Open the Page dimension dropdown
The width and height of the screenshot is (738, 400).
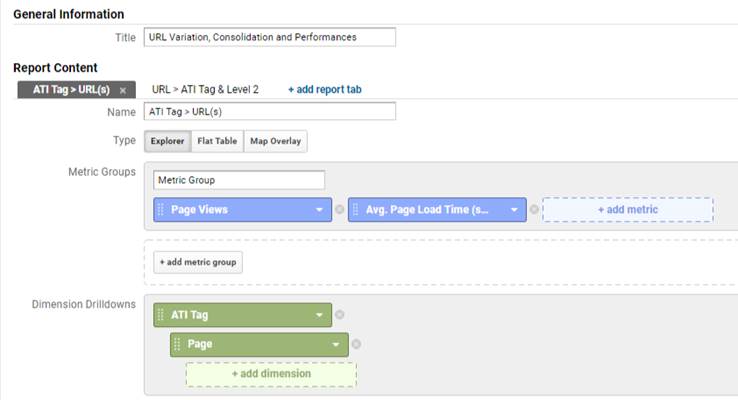(336, 344)
